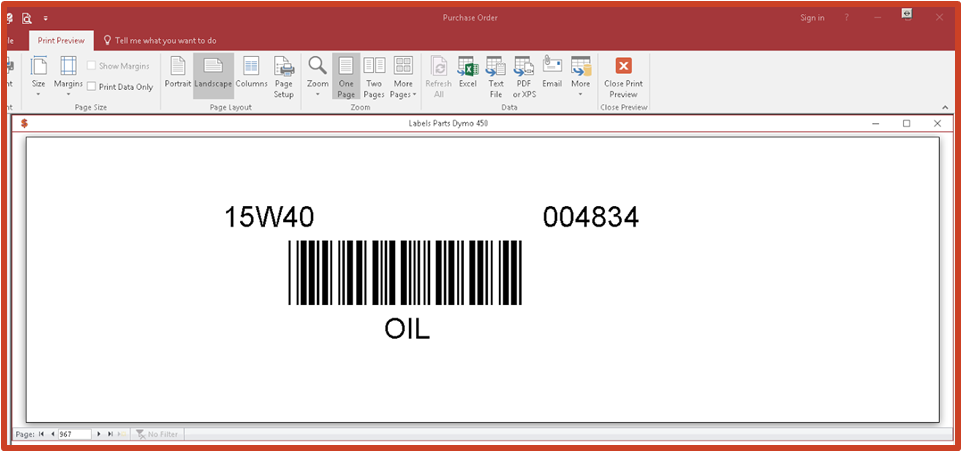This screenshot has width=962, height=452.
Task: Open the Columns layout settings
Action: (x=252, y=72)
